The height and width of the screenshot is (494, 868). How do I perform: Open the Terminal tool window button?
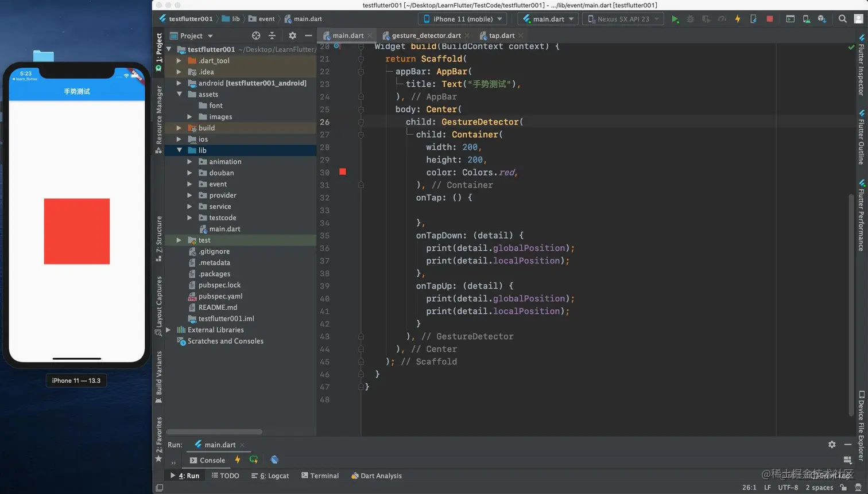pyautogui.click(x=320, y=476)
